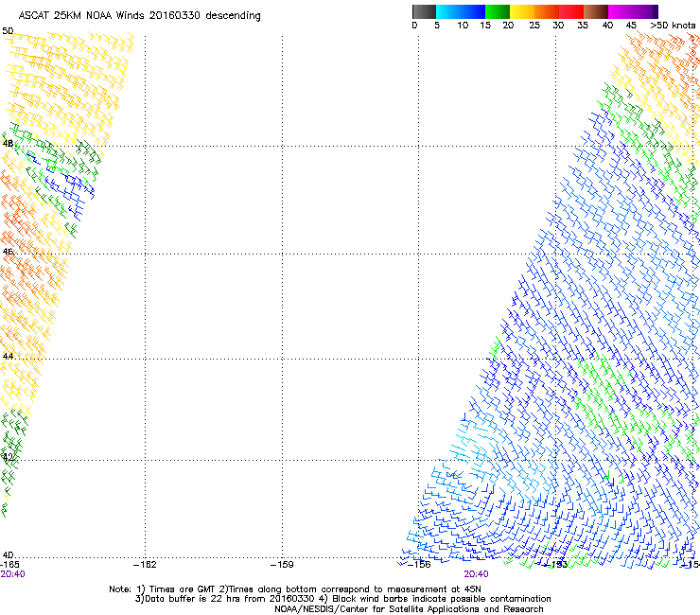Click the 48 latitude axis label
700x615 pixels.
[8, 144]
